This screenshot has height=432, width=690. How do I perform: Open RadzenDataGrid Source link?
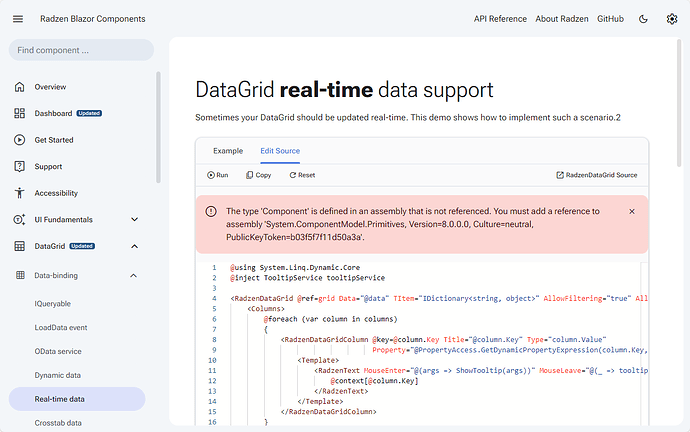pos(597,175)
